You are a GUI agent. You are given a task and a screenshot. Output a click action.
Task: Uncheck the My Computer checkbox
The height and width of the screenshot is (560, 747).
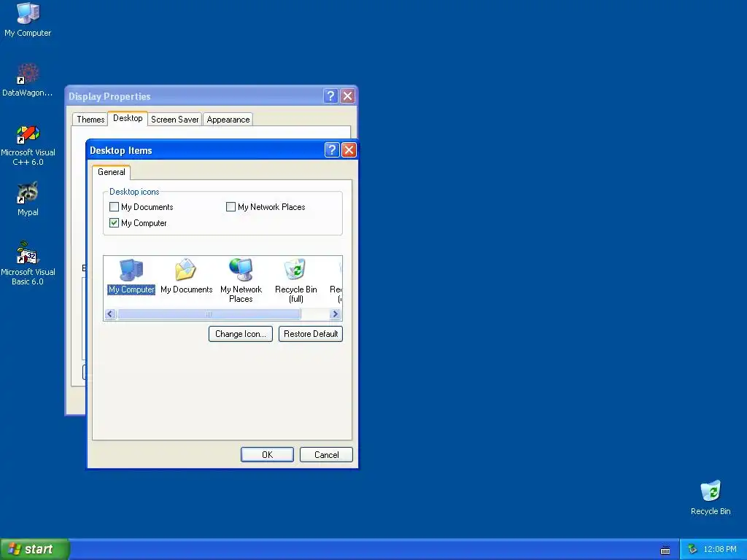114,222
